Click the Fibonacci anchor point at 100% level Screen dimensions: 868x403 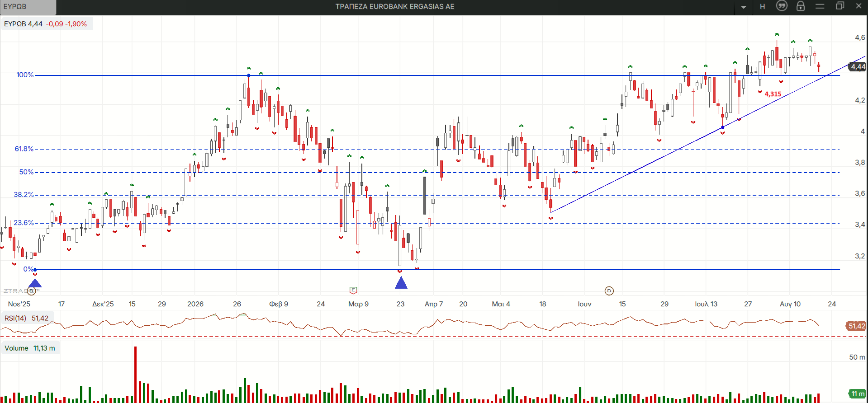(x=249, y=75)
